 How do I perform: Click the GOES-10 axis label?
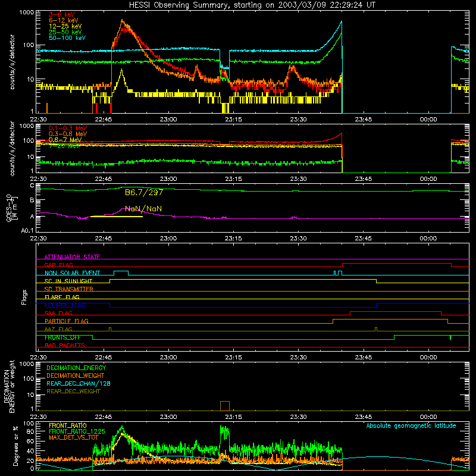pyautogui.click(x=11, y=208)
